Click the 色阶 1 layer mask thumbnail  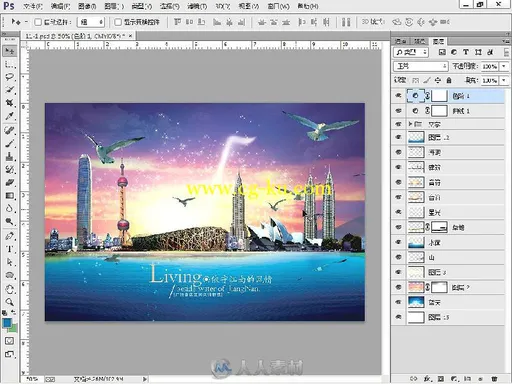pyautogui.click(x=439, y=96)
